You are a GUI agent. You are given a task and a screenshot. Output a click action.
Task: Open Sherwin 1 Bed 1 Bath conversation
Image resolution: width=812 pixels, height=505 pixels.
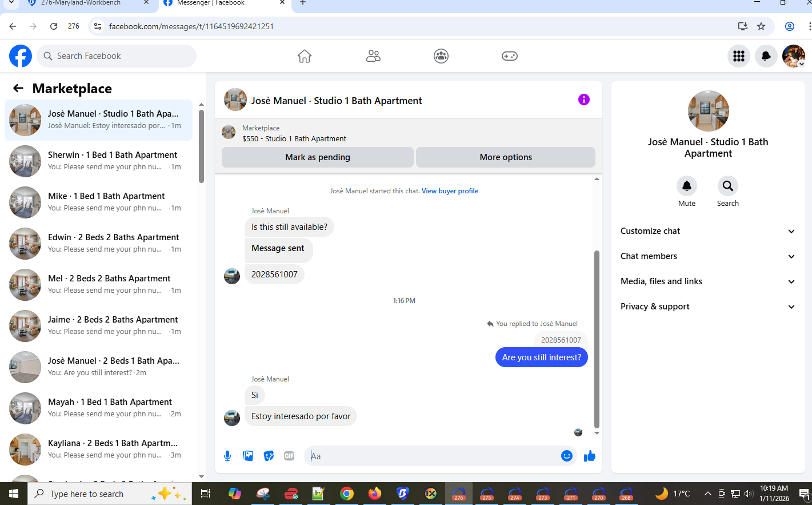[98, 161]
